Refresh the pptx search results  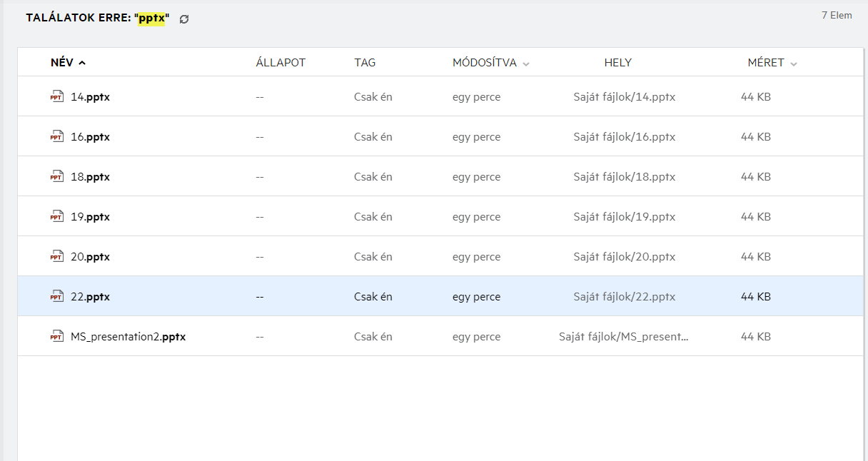(184, 19)
